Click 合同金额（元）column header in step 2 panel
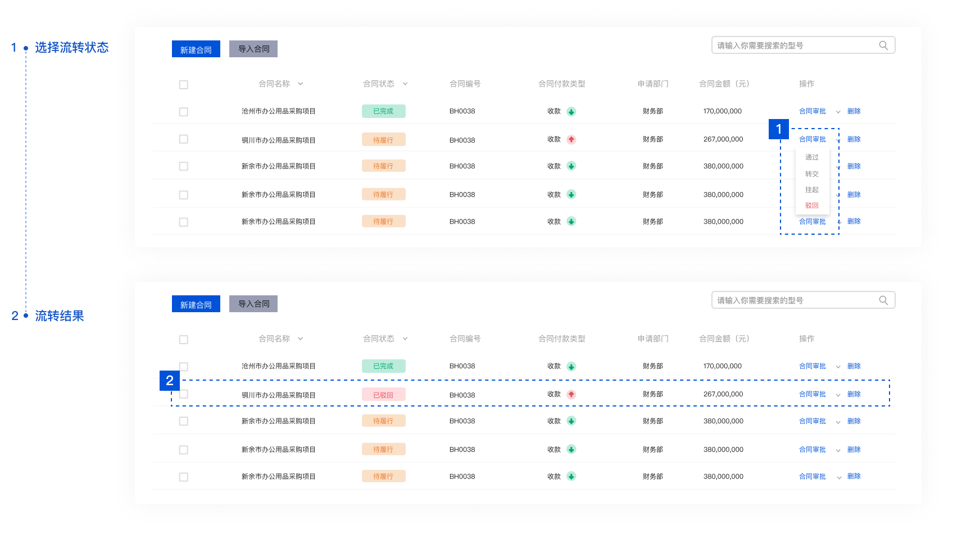980x548 pixels. click(725, 339)
